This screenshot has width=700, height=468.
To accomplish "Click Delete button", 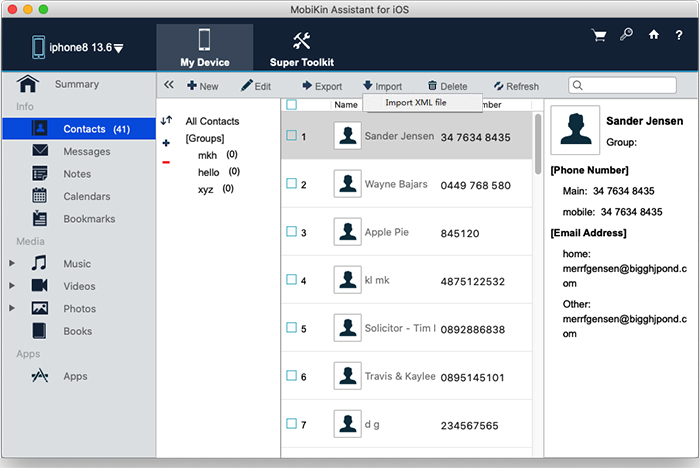I will (x=447, y=86).
